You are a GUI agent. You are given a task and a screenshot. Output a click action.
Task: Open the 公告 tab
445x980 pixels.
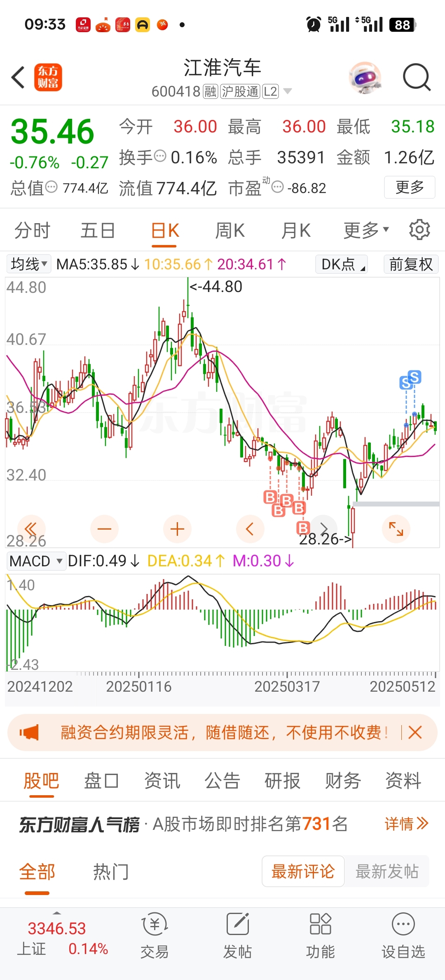tap(222, 781)
